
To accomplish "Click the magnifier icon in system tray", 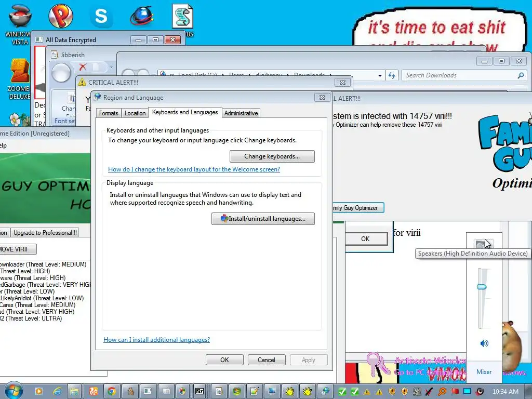I will click(x=442, y=392).
